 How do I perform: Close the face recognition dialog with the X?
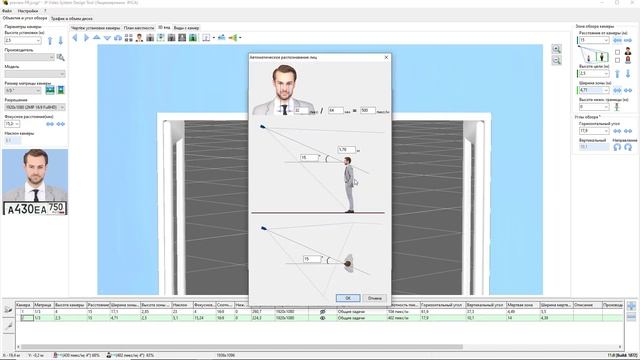[386, 58]
